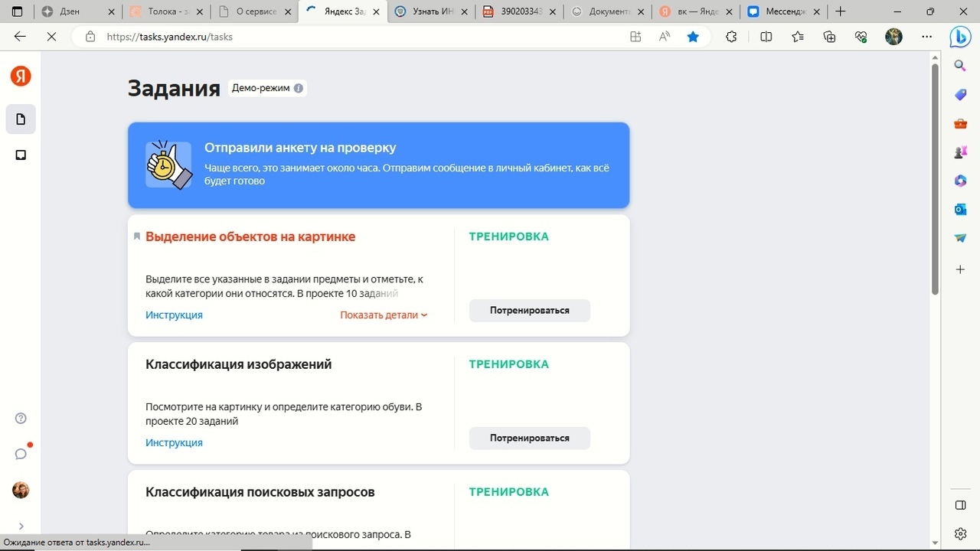The image size is (980, 551).
Task: Toggle the favorites star in address bar
Action: click(693, 36)
